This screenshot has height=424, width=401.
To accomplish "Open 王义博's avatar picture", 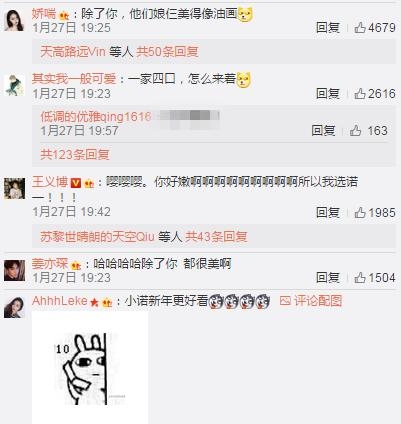I will [14, 189].
